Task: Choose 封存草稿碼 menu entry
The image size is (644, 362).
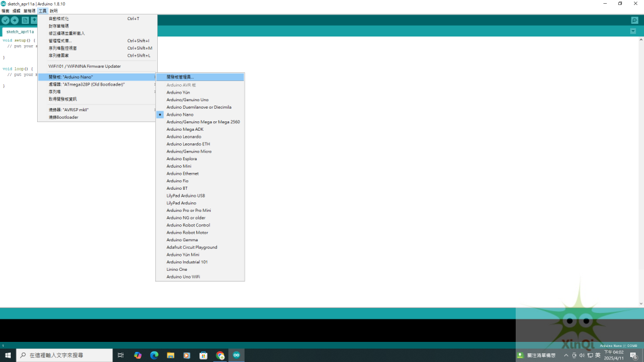Action: 97,26
